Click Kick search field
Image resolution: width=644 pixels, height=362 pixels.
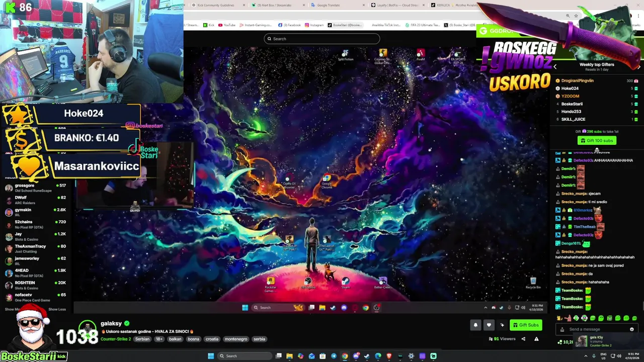322,39
